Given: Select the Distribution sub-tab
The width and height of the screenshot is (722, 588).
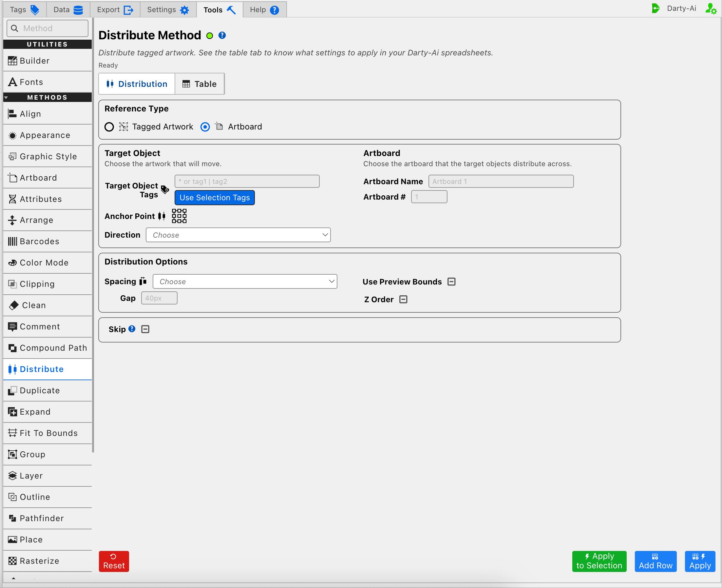Looking at the screenshot, I should (x=137, y=84).
